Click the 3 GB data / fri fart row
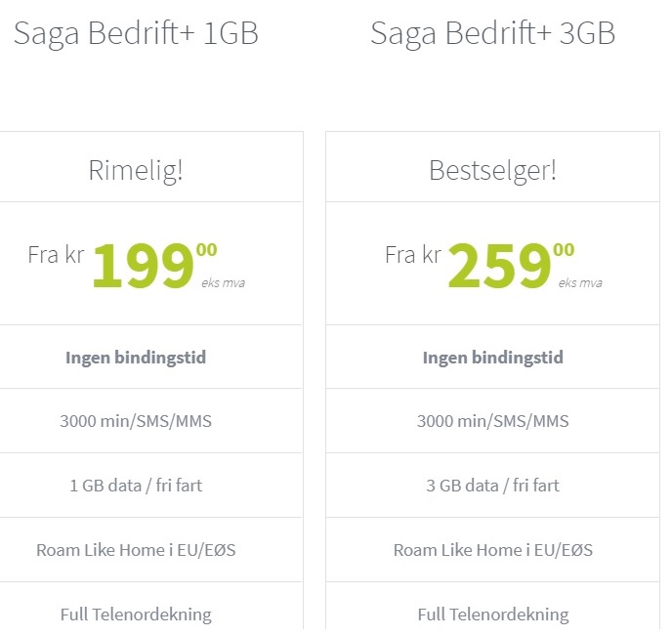The height and width of the screenshot is (636, 672). pyautogui.click(x=493, y=486)
